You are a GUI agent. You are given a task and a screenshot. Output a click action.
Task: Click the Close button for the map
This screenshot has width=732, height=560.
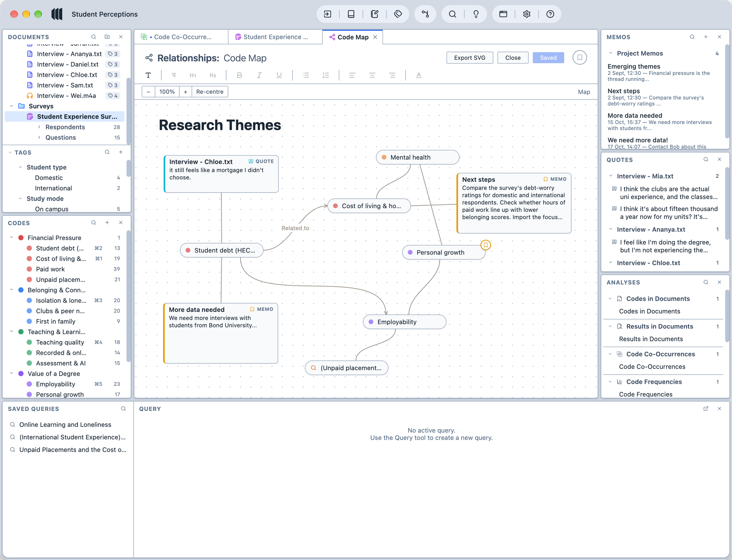(513, 58)
